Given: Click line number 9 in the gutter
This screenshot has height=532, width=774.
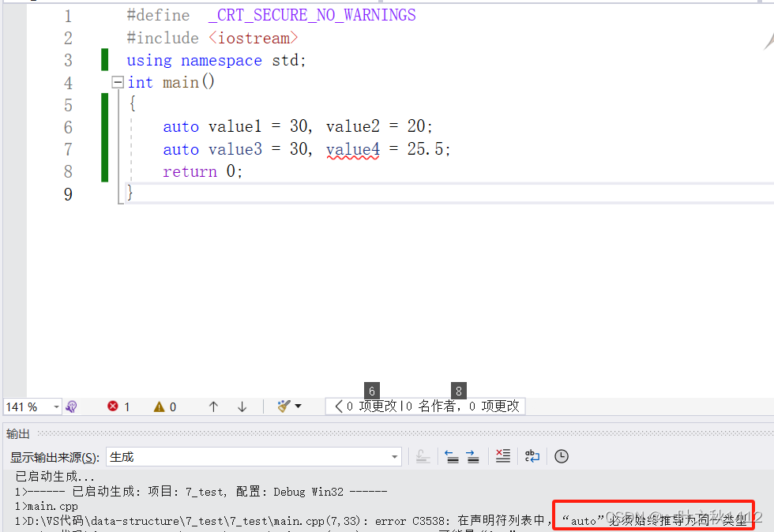Looking at the screenshot, I should [x=68, y=194].
